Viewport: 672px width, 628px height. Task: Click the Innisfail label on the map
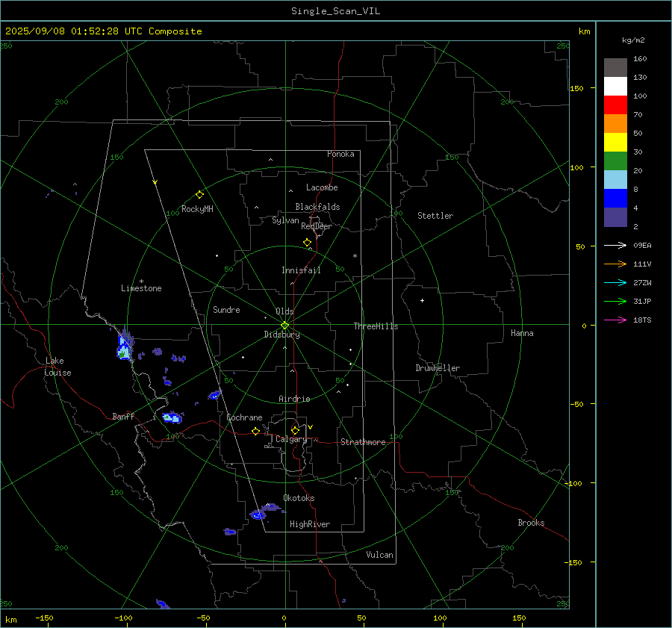pos(301,270)
